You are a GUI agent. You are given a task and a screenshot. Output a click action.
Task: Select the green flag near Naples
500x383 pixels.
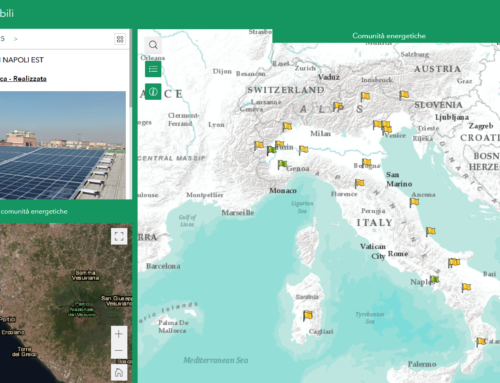pyautogui.click(x=434, y=280)
